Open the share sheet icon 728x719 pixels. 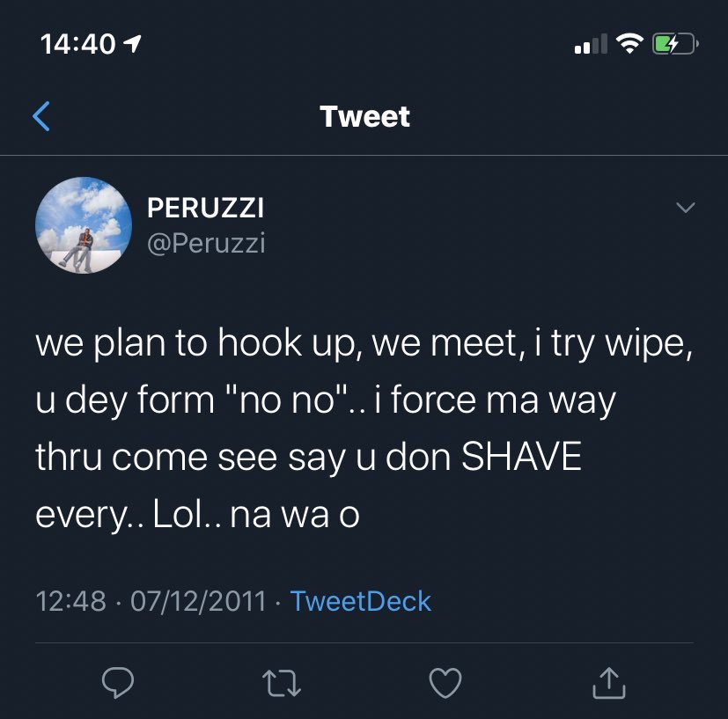point(609,683)
